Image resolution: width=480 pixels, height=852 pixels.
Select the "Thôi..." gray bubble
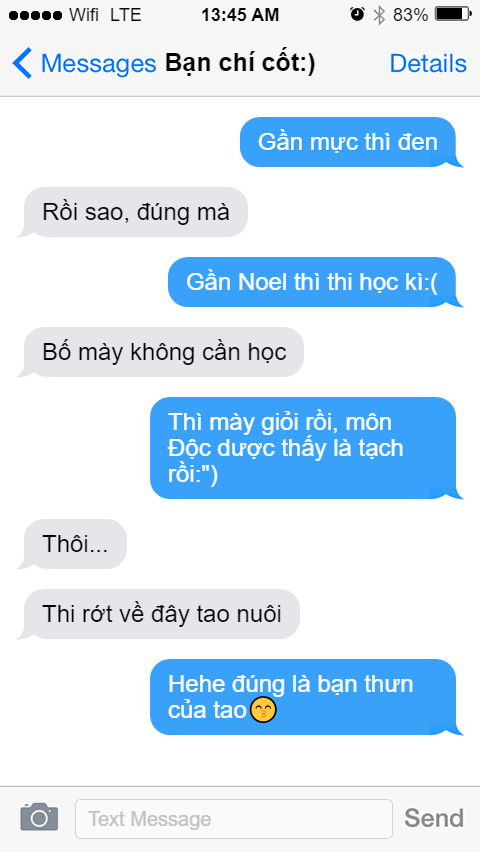point(72,544)
